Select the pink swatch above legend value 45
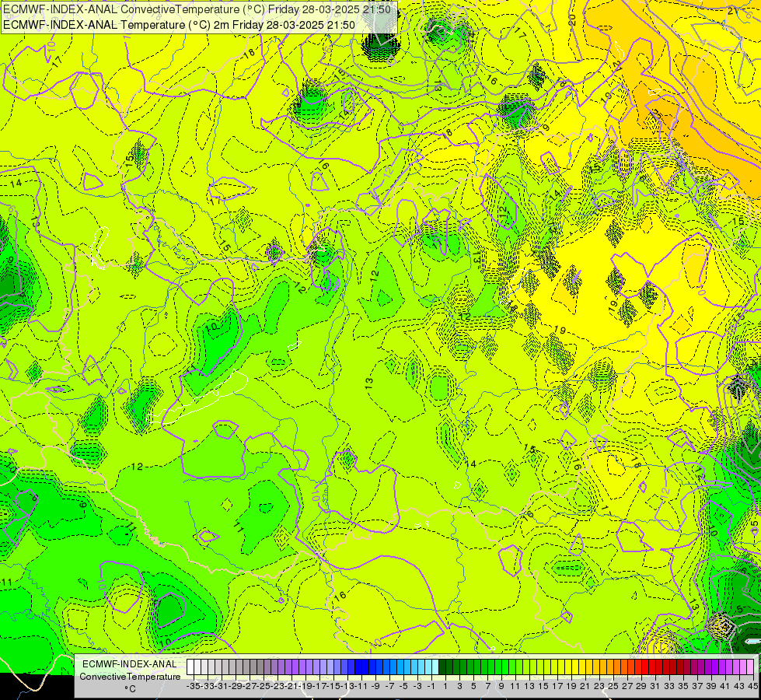 (750, 667)
